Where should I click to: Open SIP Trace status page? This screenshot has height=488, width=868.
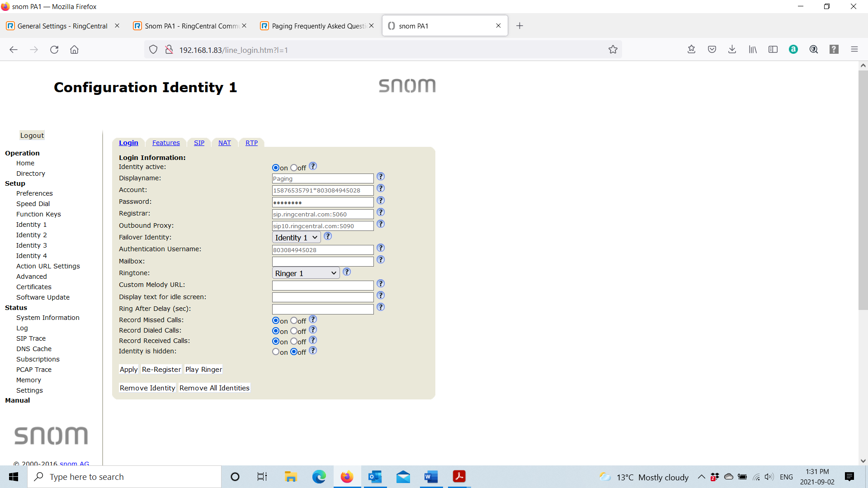31,338
